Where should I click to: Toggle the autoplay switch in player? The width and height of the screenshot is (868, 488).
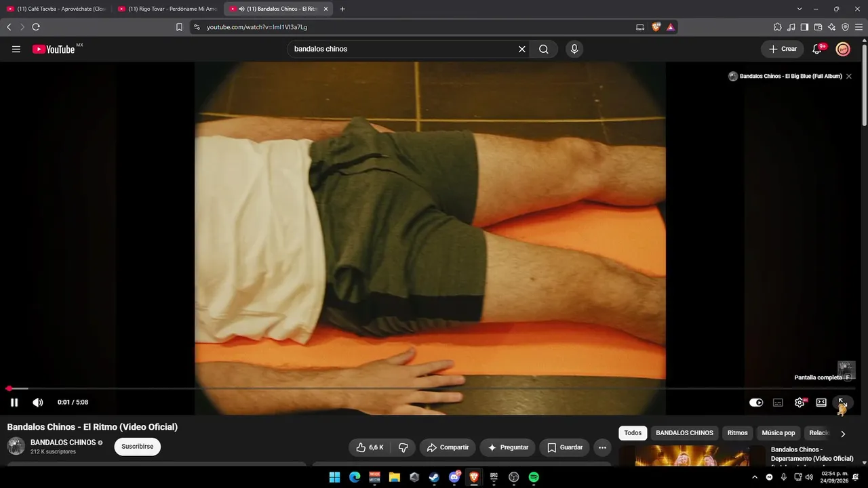tap(756, 403)
